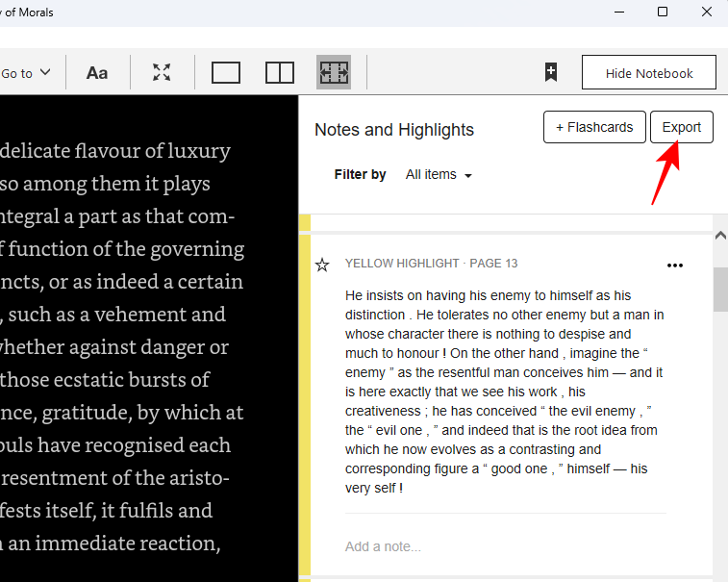This screenshot has width=728, height=582.
Task: Switch to two column page layout
Action: 280,73
